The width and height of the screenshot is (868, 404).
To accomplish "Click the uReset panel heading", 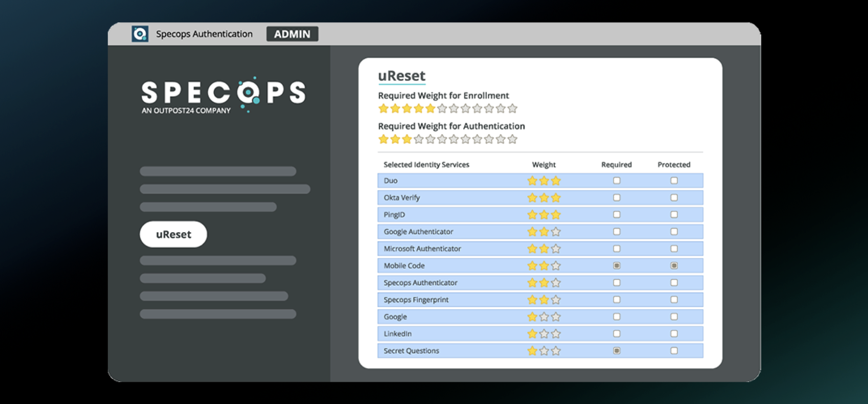I will (401, 76).
